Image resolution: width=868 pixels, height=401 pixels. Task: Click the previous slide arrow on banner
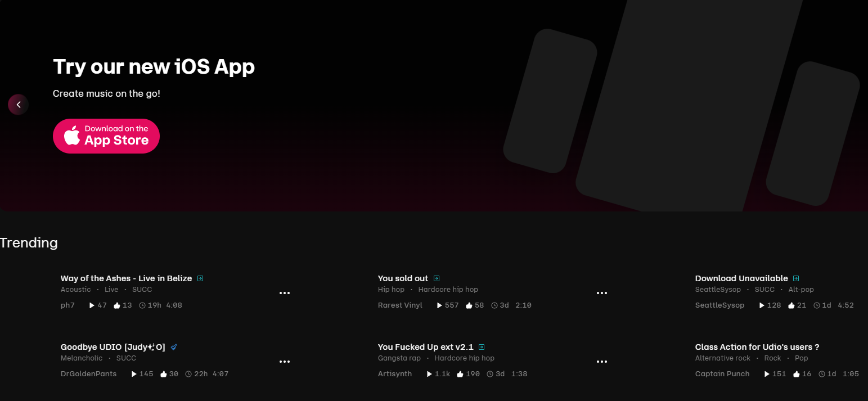pyautogui.click(x=18, y=105)
